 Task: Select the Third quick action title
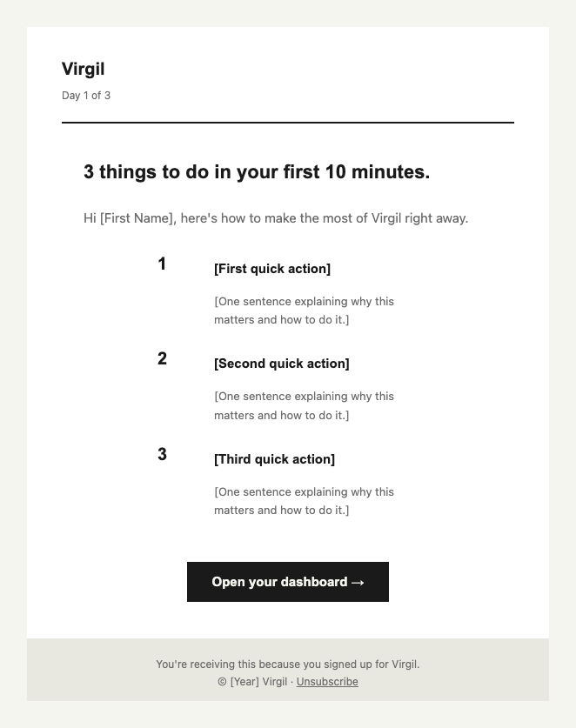pyautogui.click(x=274, y=459)
